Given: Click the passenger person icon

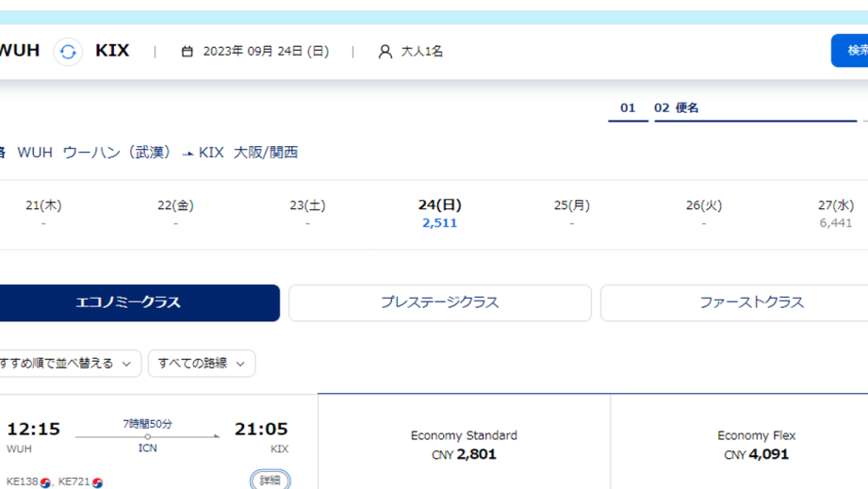Looking at the screenshot, I should pos(385,52).
